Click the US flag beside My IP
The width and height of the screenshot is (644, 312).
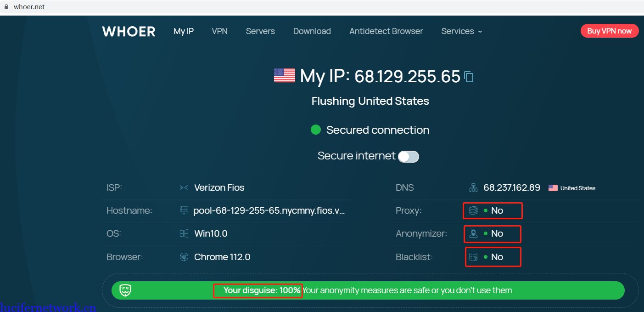285,75
